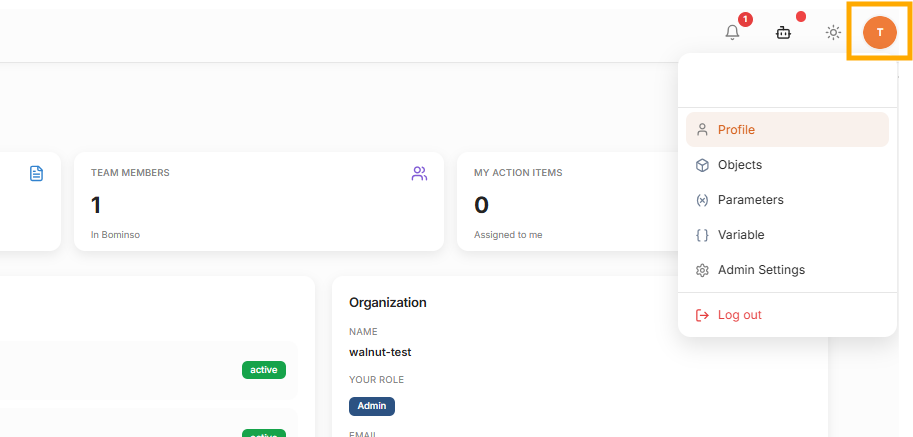Select the walnut-test organization name

click(380, 352)
